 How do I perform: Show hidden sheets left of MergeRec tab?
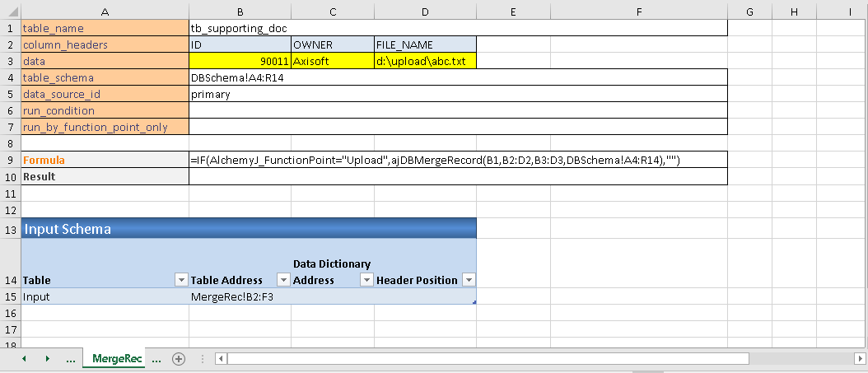pyautogui.click(x=70, y=359)
